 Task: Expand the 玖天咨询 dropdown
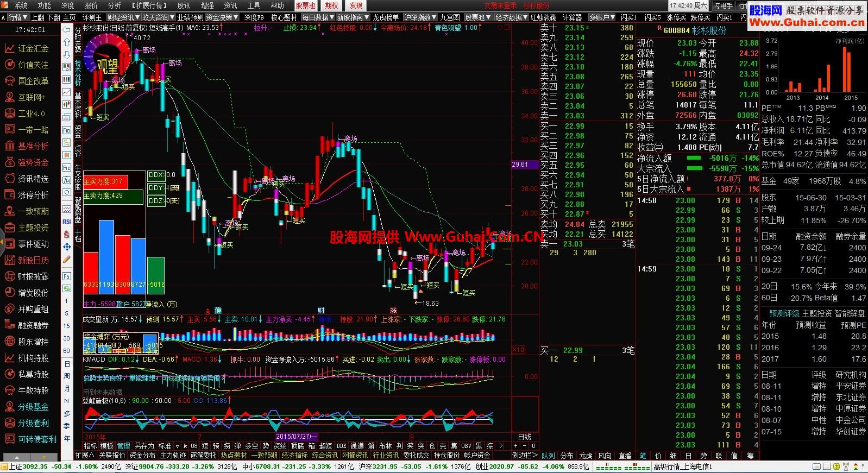click(x=158, y=17)
